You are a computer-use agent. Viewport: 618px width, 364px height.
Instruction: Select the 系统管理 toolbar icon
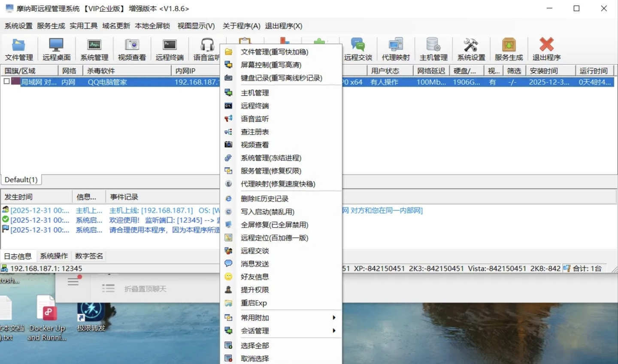94,48
